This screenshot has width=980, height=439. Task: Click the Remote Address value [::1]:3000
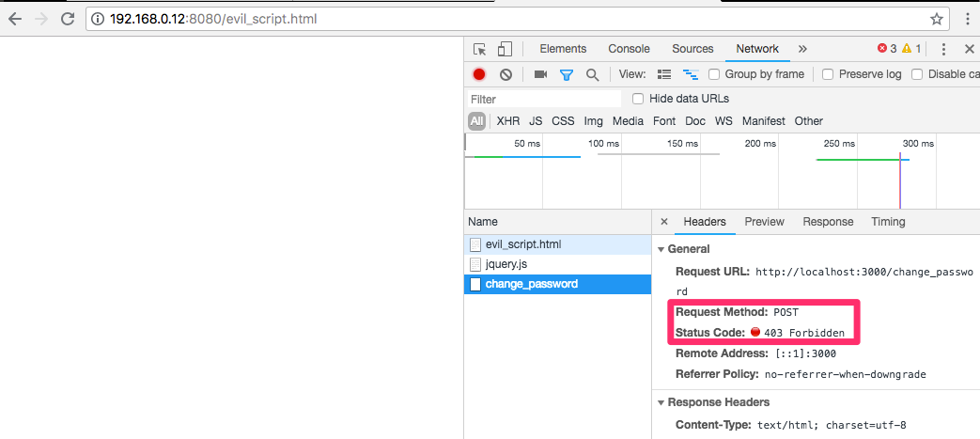click(805, 354)
